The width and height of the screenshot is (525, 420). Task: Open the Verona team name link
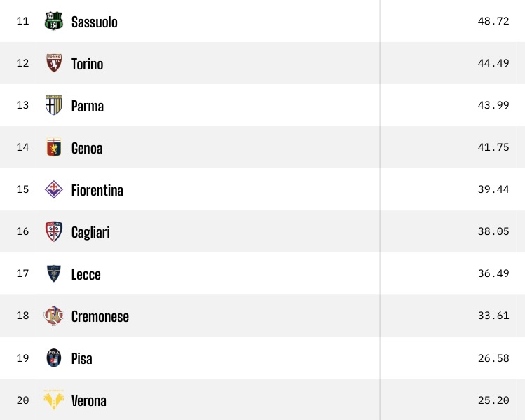point(89,400)
